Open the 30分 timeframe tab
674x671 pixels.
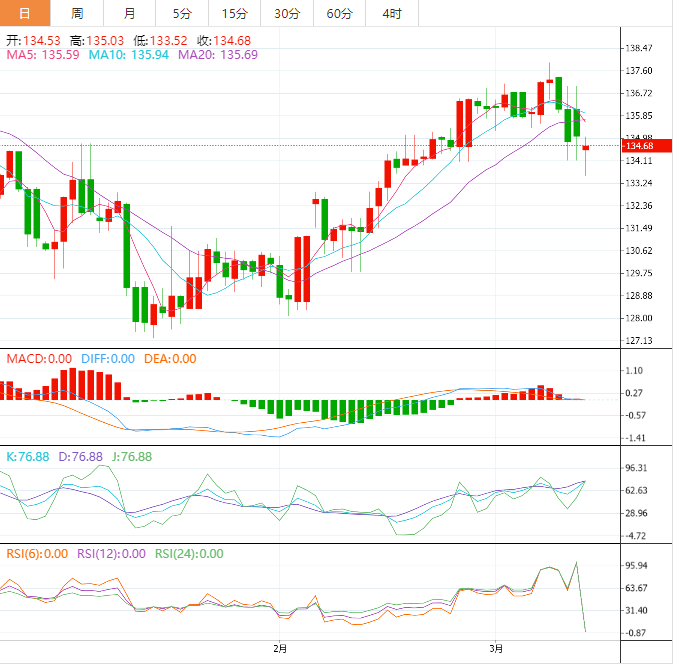287,13
